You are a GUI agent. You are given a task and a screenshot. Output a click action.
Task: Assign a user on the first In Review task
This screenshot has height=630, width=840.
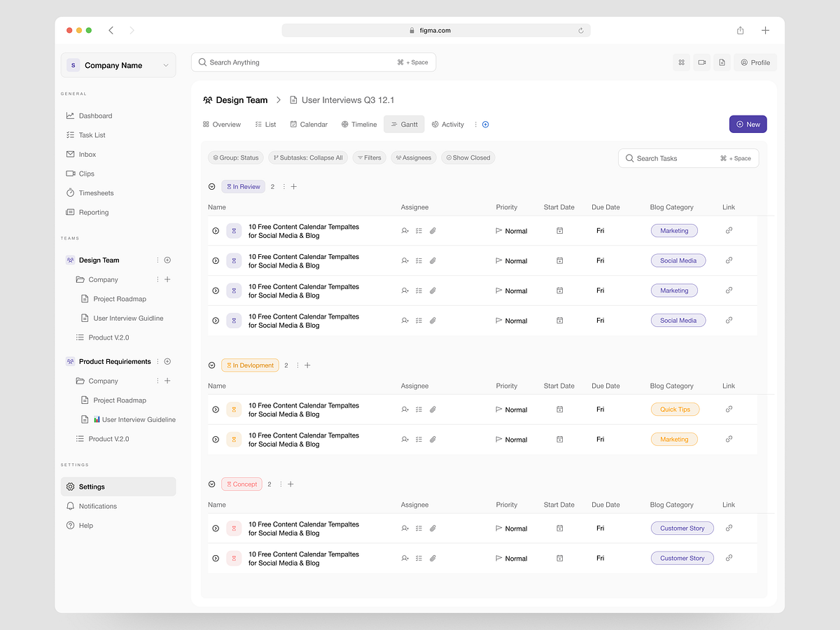[x=405, y=230]
